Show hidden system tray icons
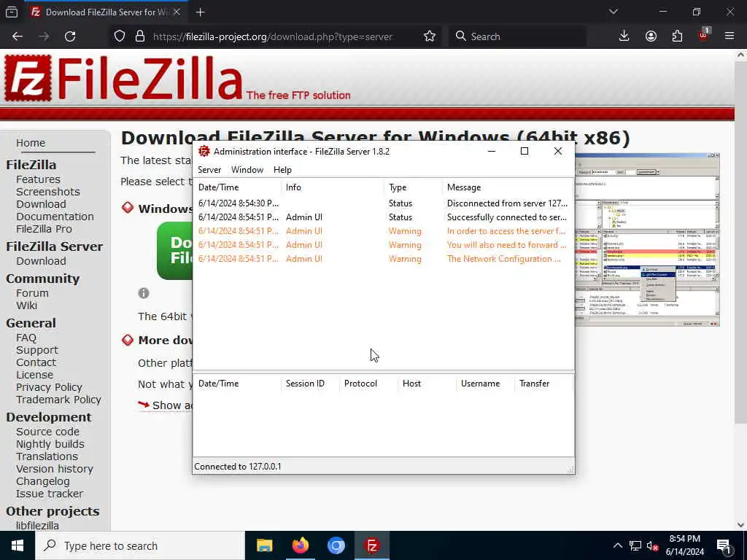 click(617, 545)
